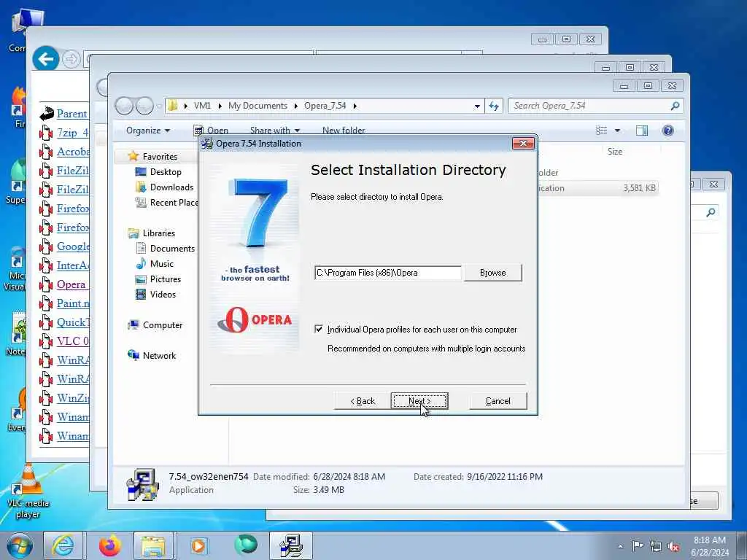Open Music library
Screen dimensions: 747x560
161,263
